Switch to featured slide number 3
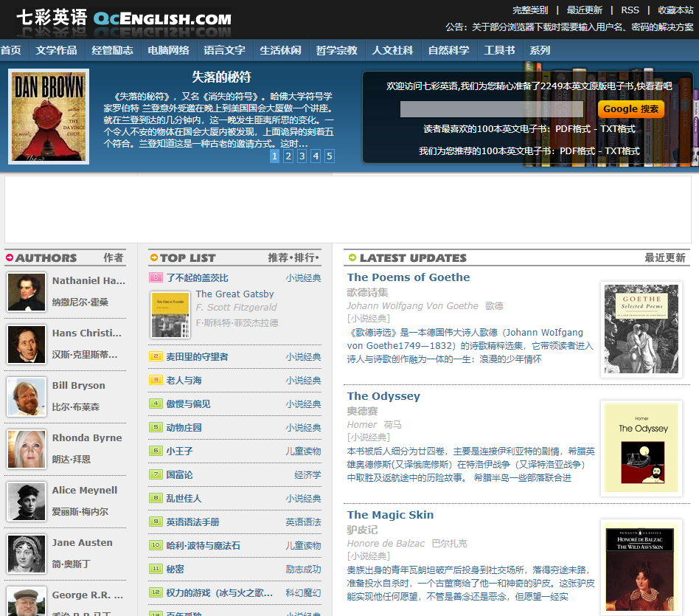 click(302, 156)
